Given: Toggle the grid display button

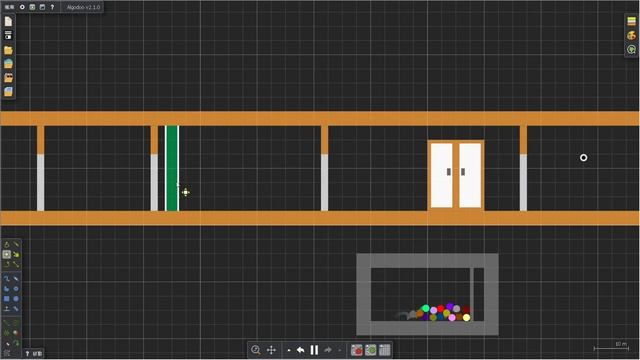Looking at the screenshot, I should tap(384, 350).
